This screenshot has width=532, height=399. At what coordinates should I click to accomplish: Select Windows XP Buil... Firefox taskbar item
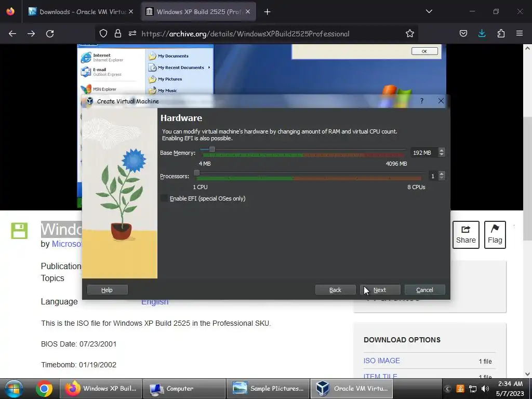pyautogui.click(x=101, y=389)
